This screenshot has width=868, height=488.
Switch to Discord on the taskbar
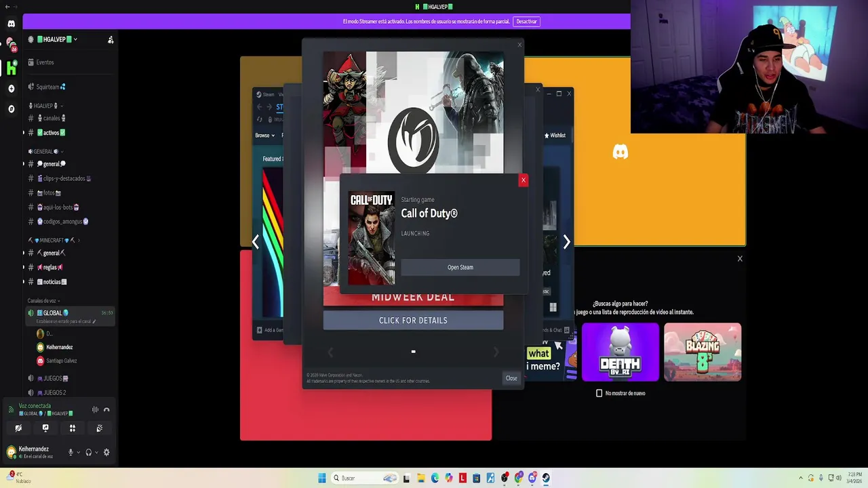[532, 479]
